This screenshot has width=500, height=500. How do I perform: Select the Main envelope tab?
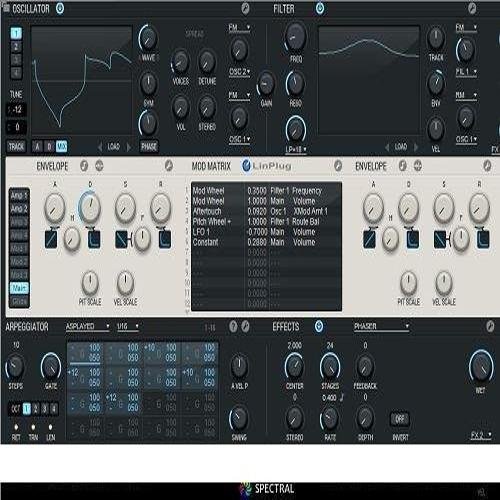19,288
